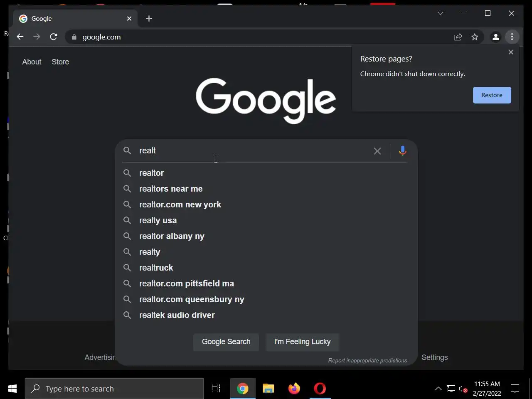The height and width of the screenshot is (399, 532).
Task: Click the taskbar 'Type here to search' box
Action: click(x=114, y=389)
